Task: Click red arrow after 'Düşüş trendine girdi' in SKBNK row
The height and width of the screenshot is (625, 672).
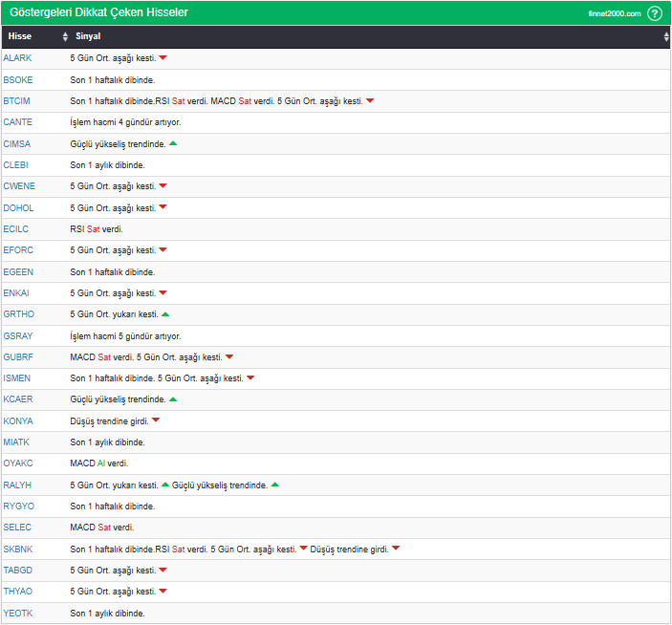Action: tap(396, 549)
